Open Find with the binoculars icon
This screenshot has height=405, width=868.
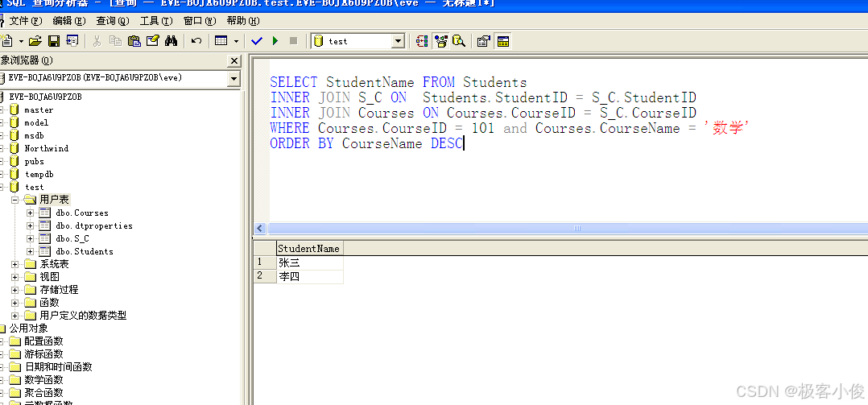coord(171,41)
